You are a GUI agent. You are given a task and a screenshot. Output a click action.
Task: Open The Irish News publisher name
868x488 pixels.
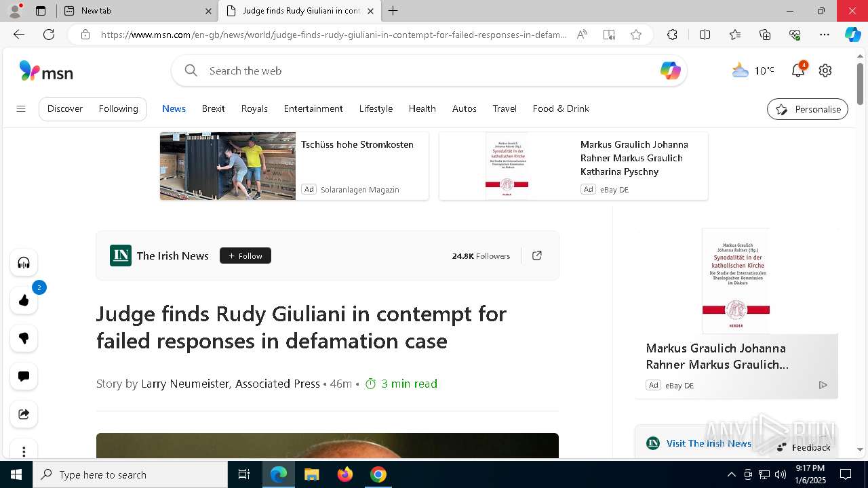tap(172, 256)
